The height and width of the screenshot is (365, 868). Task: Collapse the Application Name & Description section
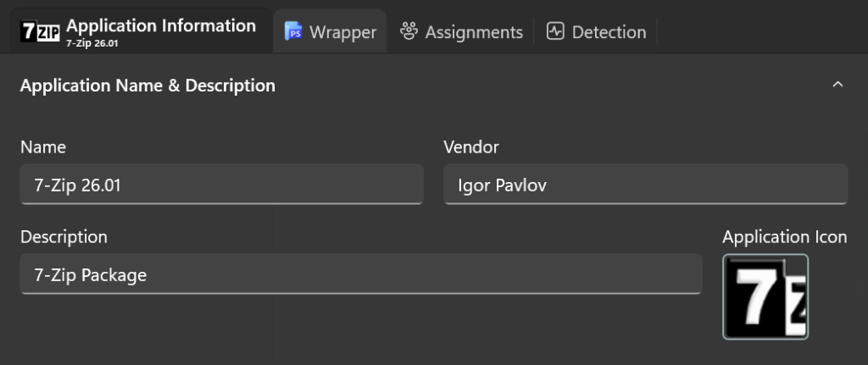point(838,85)
